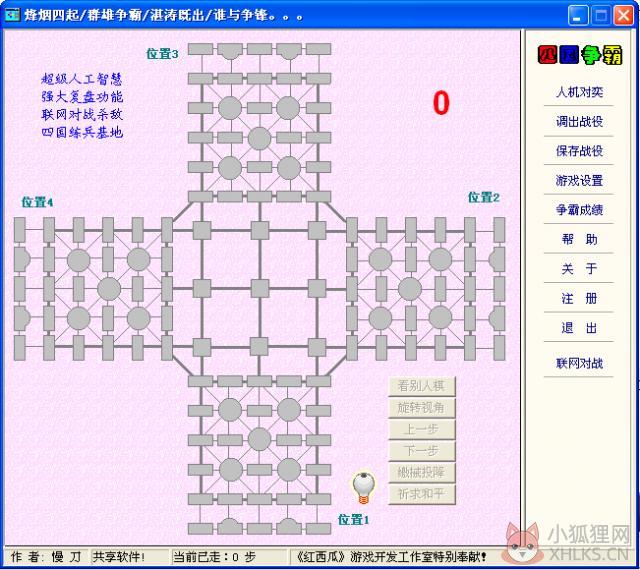Click the 位置4 label
Image resolution: width=640 pixels, height=570 pixels.
coord(38,202)
